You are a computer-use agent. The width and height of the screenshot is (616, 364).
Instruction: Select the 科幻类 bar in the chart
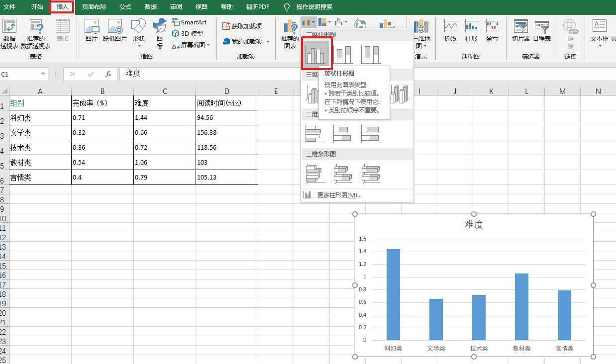click(x=393, y=294)
